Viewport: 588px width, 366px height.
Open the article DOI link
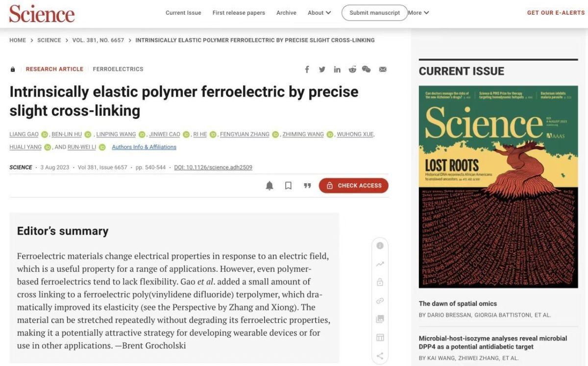213,168
